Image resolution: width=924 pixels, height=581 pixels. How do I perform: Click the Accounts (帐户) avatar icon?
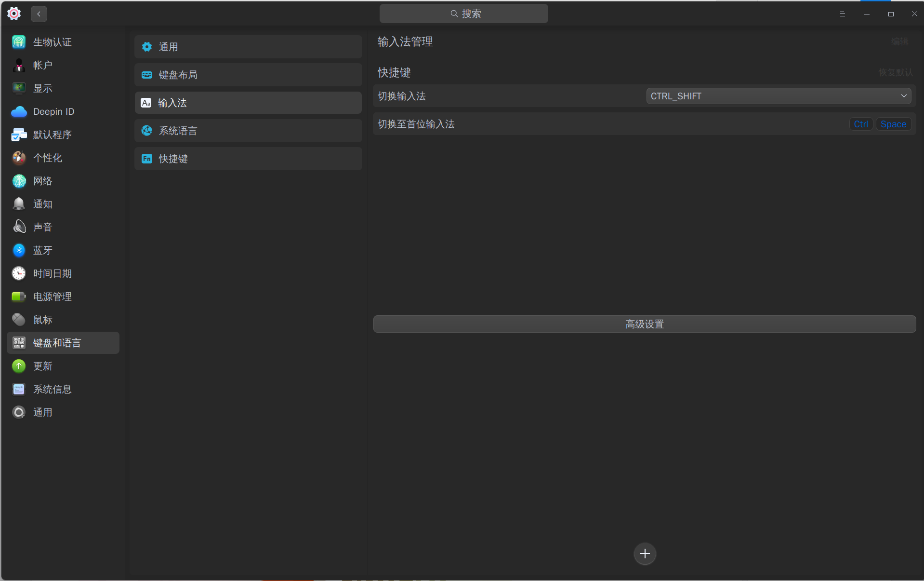pos(19,65)
